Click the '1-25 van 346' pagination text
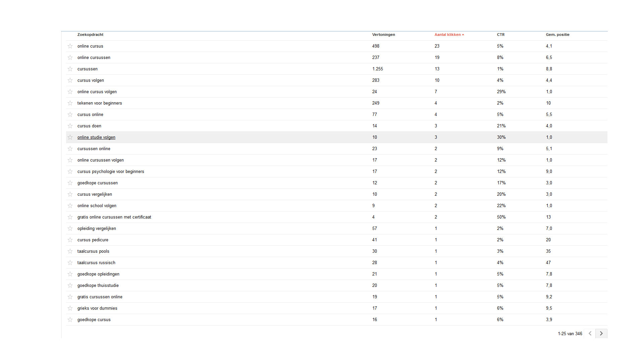The image size is (644, 362). tap(570, 334)
